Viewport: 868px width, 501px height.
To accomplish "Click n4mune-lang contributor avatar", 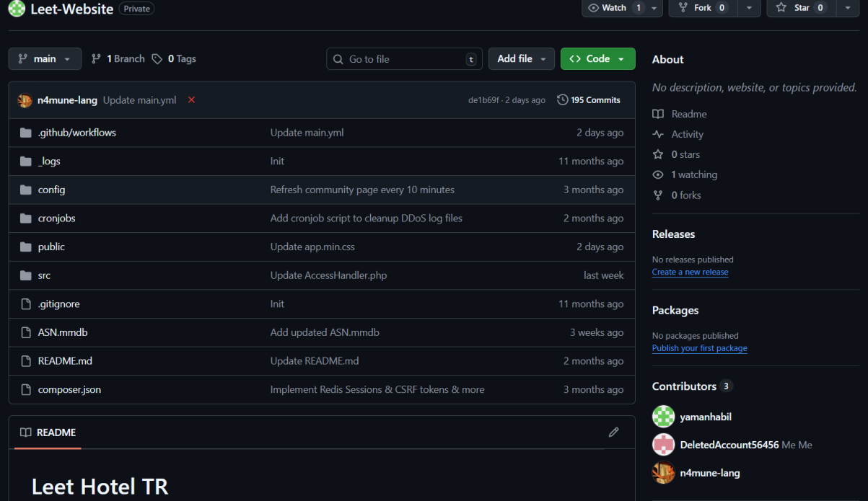I will pyautogui.click(x=663, y=473).
